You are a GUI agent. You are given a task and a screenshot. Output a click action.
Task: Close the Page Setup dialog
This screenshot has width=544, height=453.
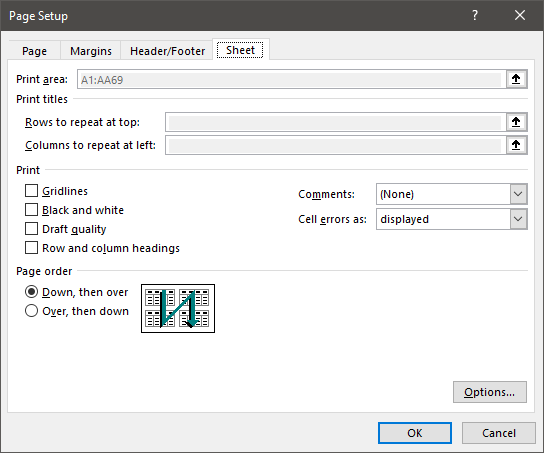point(520,15)
